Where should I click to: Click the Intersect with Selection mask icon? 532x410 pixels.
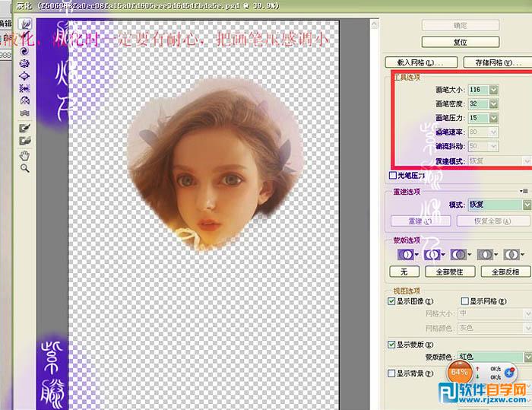(485, 254)
